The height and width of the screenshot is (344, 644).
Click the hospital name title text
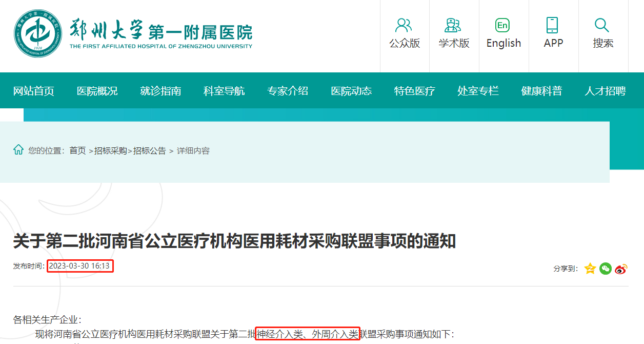tap(161, 34)
